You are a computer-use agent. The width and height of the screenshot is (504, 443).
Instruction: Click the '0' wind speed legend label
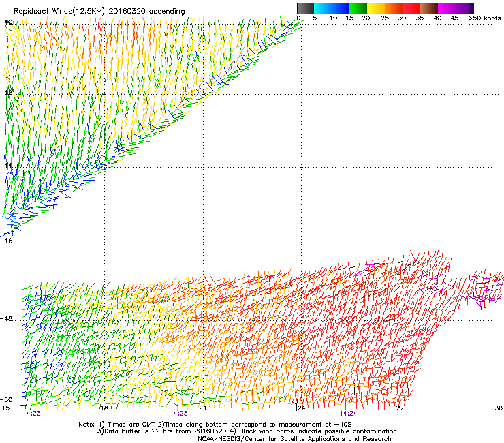298,18
